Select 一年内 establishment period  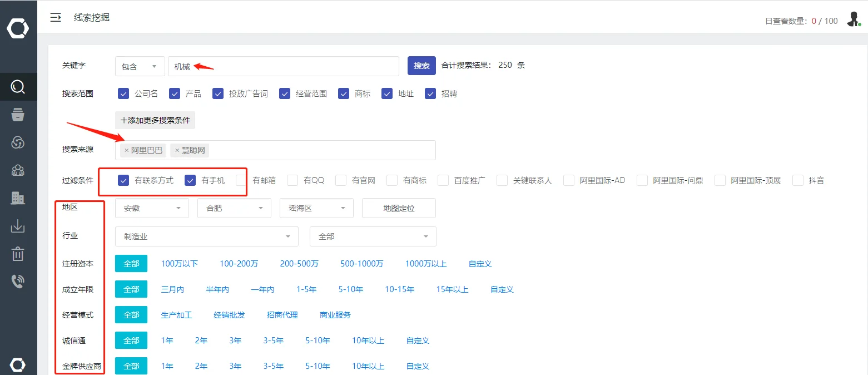(x=262, y=289)
